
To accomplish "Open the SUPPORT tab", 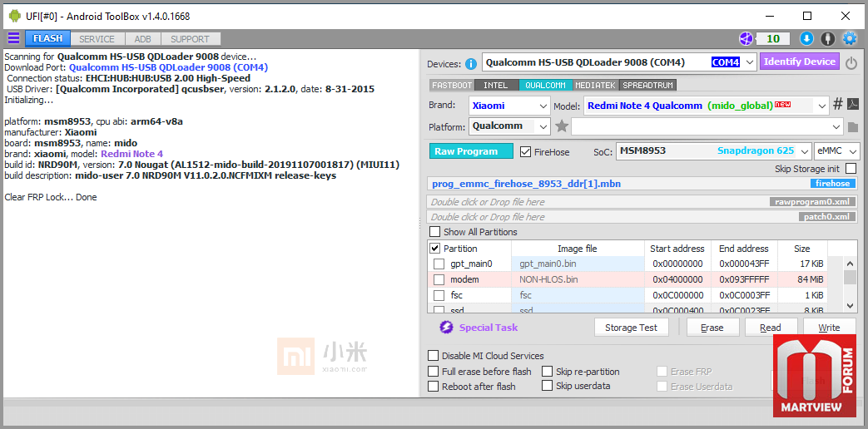I will coord(190,39).
